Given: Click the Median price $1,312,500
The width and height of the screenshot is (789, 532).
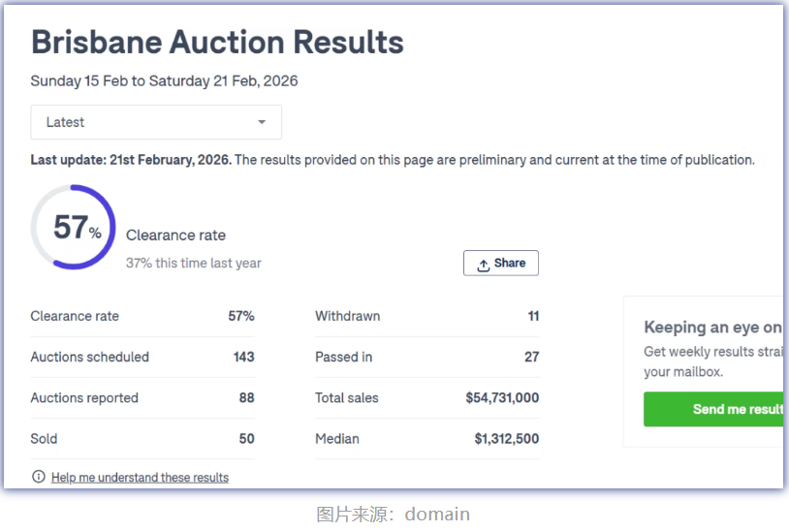Looking at the screenshot, I should coord(506,438).
